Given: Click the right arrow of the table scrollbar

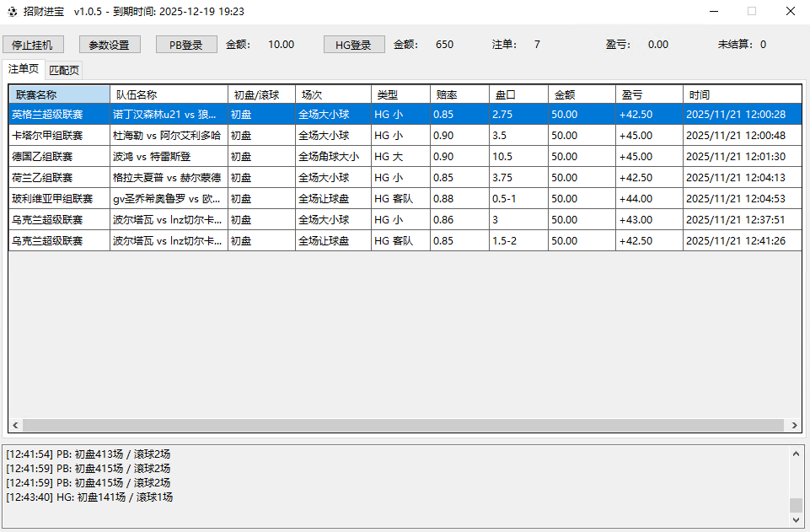Looking at the screenshot, I should (796, 426).
